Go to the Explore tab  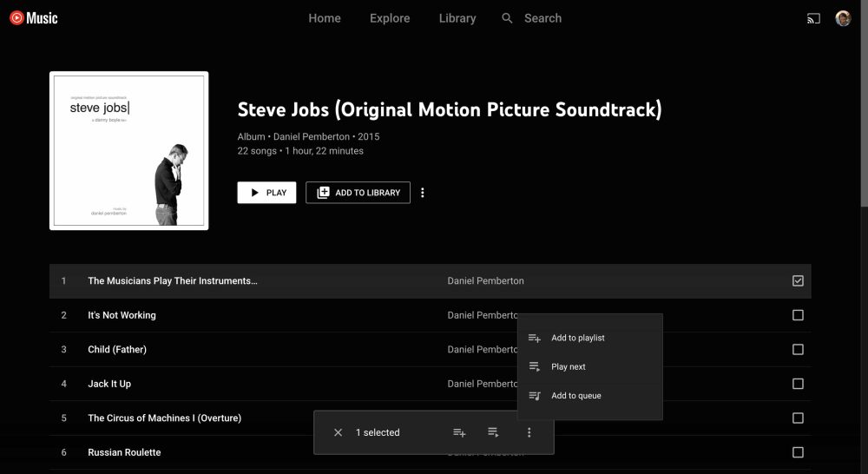pos(390,18)
